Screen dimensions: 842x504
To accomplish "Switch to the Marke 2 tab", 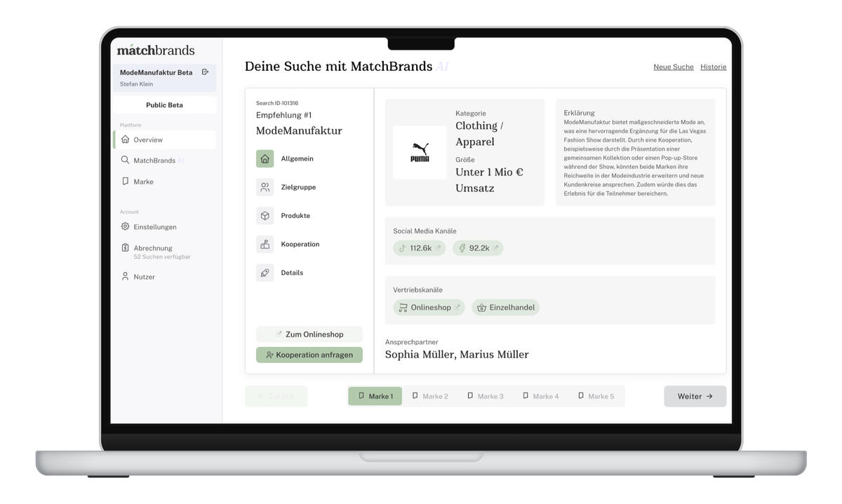I will pyautogui.click(x=429, y=396).
